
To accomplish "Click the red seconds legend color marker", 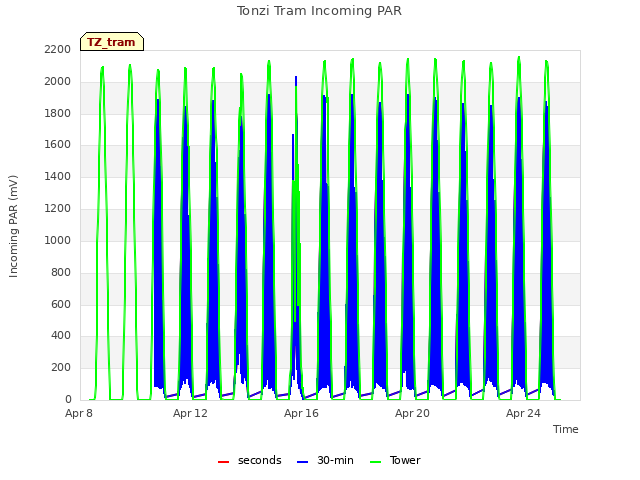I will [224, 462].
